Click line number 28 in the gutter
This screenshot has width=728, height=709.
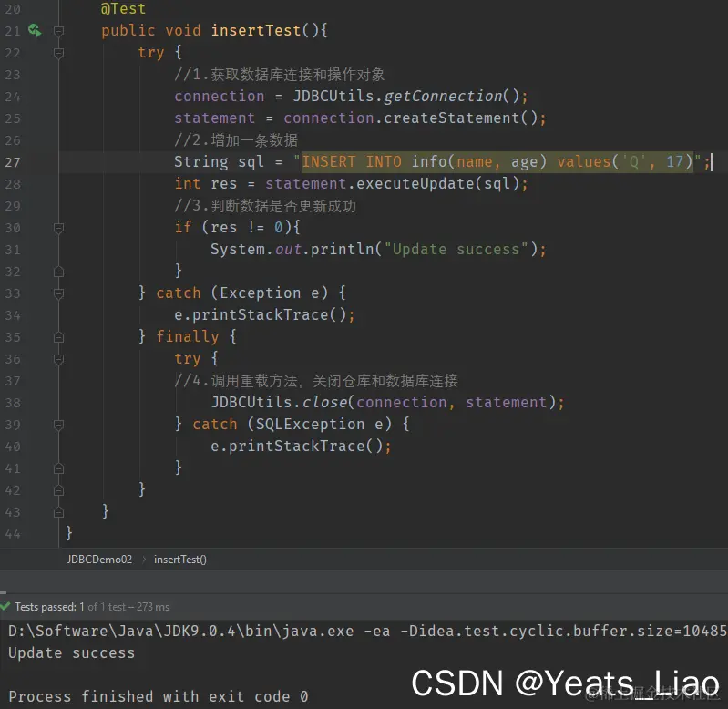pos(13,184)
